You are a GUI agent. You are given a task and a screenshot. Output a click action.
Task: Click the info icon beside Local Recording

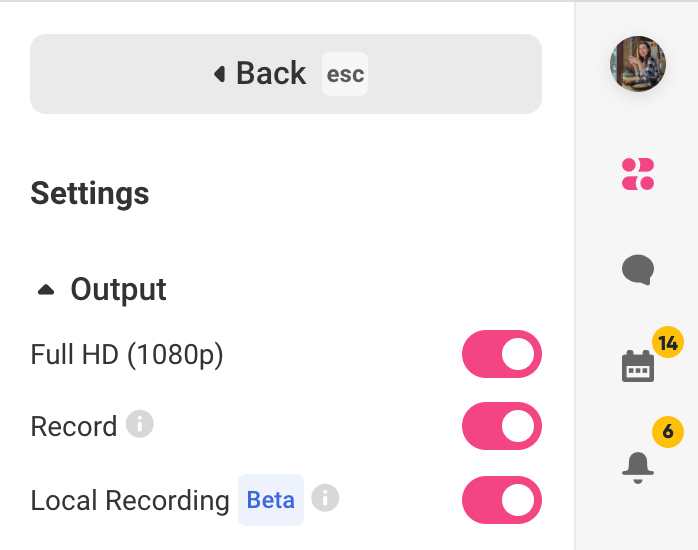325,498
